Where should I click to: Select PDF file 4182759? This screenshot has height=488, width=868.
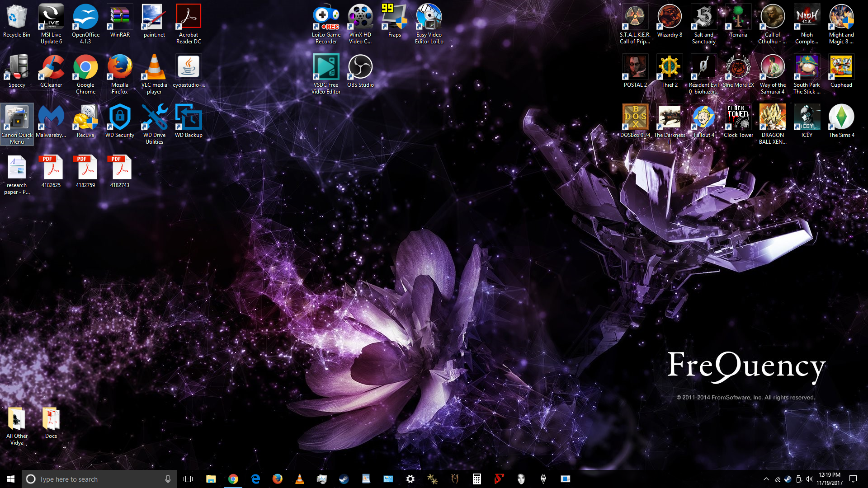(x=85, y=172)
